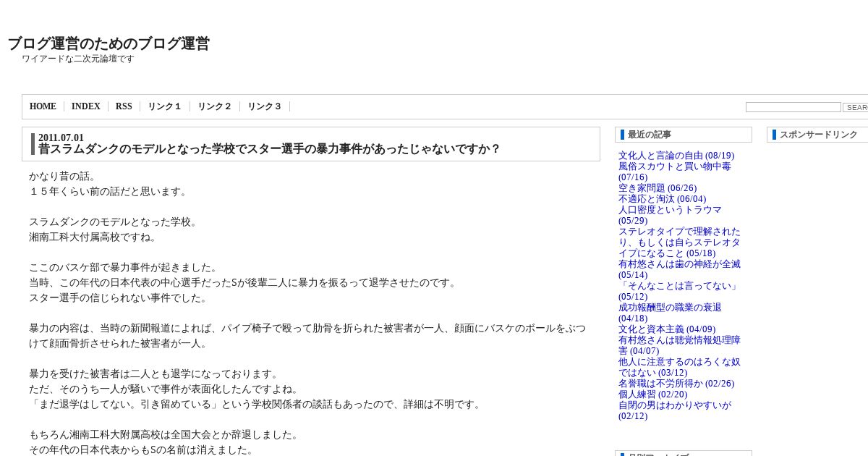Open recent post 自閉の男はわかりやすいが
Viewport: 868px width, 456px height.
(675, 410)
